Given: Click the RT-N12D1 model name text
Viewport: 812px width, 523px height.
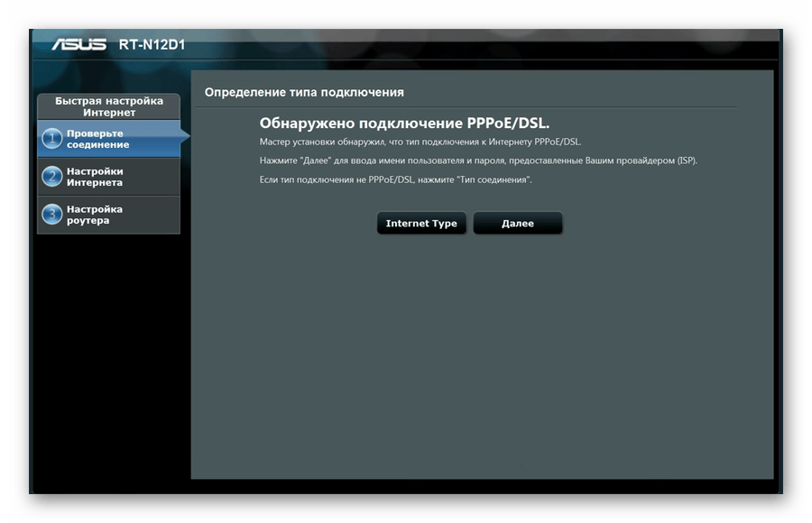Looking at the screenshot, I should [x=152, y=45].
